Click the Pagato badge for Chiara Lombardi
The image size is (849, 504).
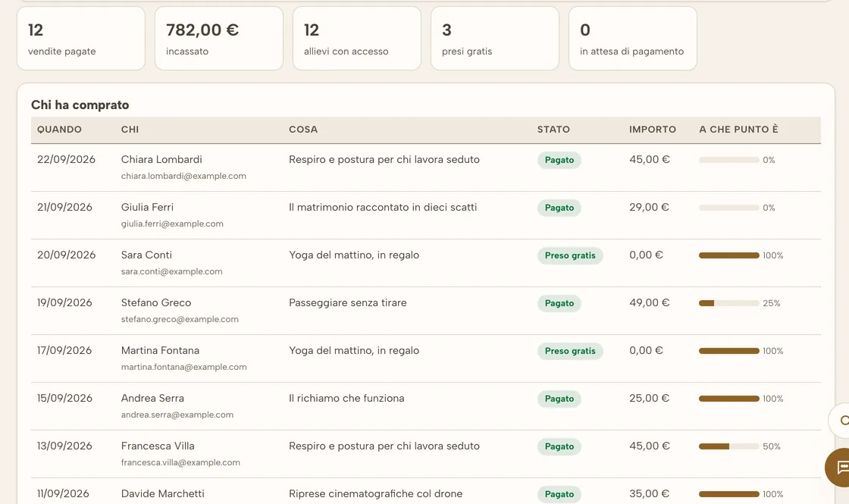tap(559, 160)
